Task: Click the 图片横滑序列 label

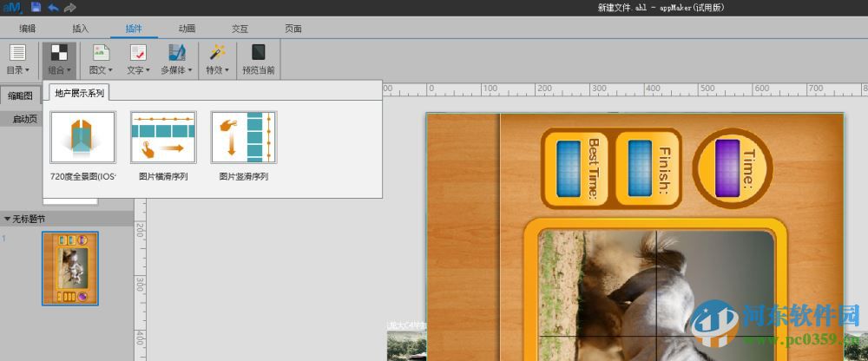Action: tap(163, 177)
